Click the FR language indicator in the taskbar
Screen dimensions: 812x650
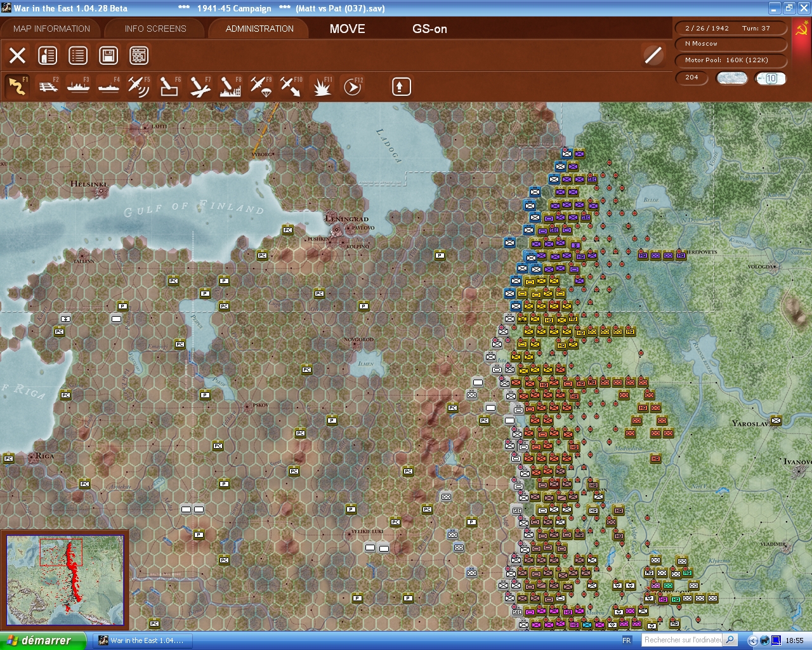pos(627,640)
